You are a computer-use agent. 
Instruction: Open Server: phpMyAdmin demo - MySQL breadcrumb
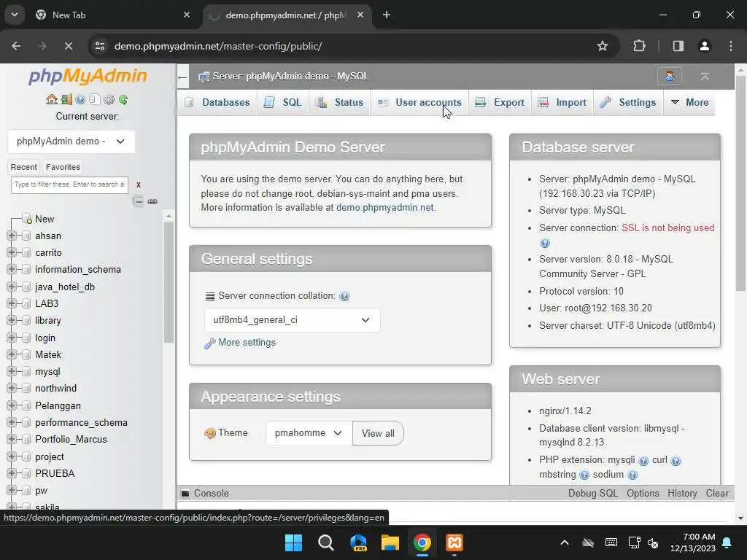(290, 76)
